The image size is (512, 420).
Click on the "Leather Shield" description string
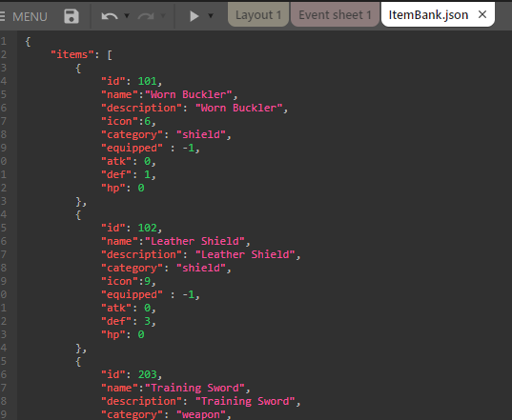point(245,254)
